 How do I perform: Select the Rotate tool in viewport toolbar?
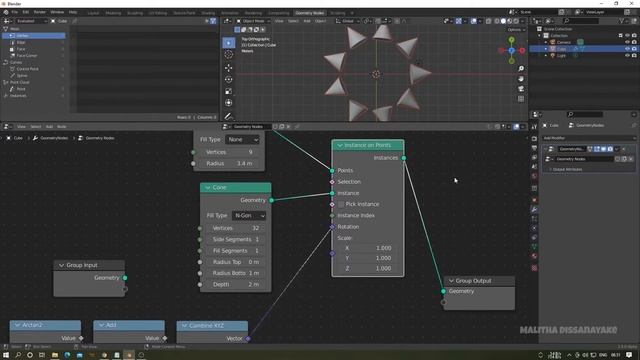click(229, 80)
